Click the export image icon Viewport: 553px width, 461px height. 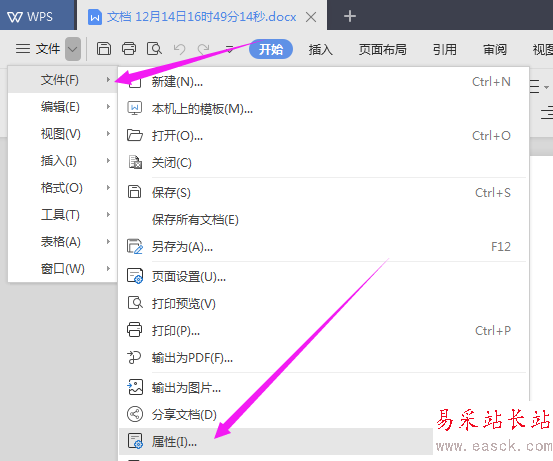coord(135,387)
